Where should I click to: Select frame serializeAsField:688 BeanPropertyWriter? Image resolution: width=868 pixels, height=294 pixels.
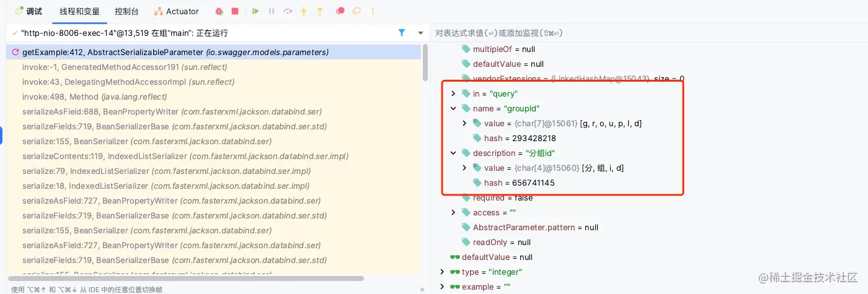213,111
